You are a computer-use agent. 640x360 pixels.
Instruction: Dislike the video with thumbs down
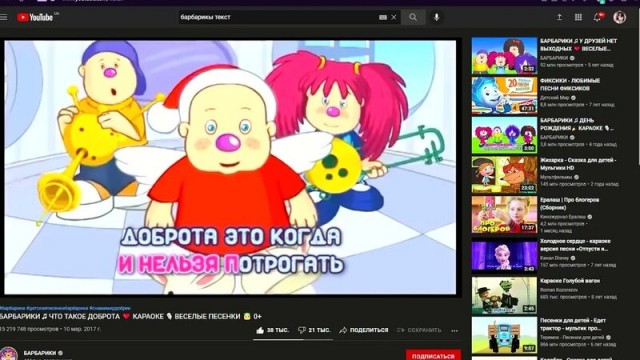coord(314,330)
